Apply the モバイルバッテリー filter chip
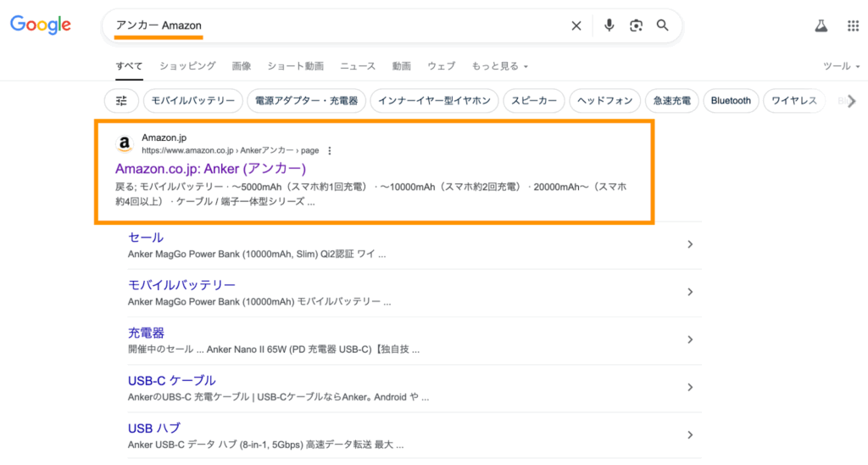The image size is (868, 465). tap(193, 101)
